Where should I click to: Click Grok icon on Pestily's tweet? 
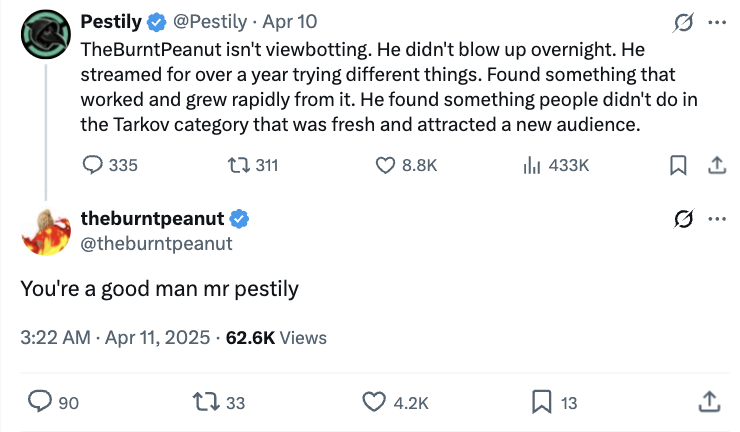[x=684, y=21]
